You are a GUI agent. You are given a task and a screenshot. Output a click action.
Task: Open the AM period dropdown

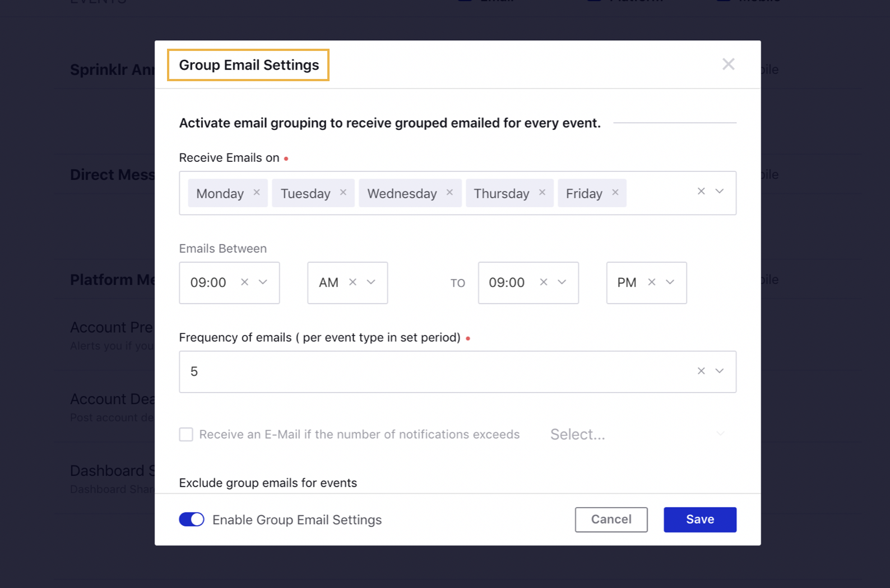371,282
